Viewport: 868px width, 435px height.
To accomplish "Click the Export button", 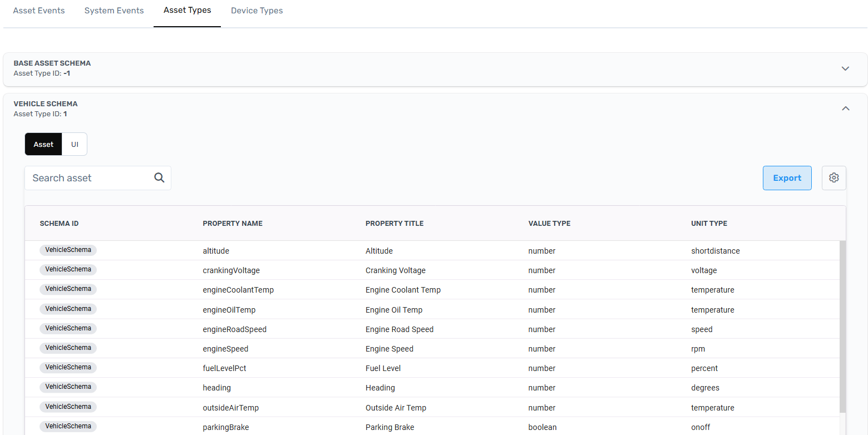I will click(787, 178).
